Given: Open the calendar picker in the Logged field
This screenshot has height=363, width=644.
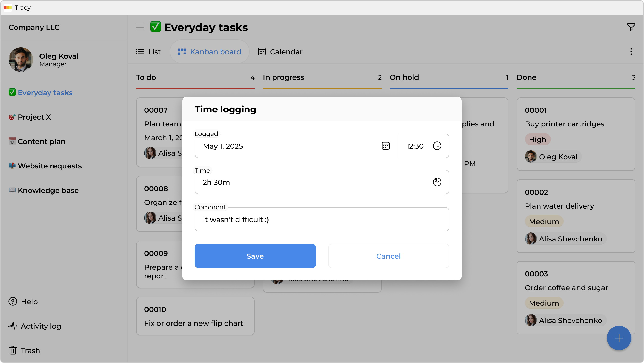Looking at the screenshot, I should 385,146.
